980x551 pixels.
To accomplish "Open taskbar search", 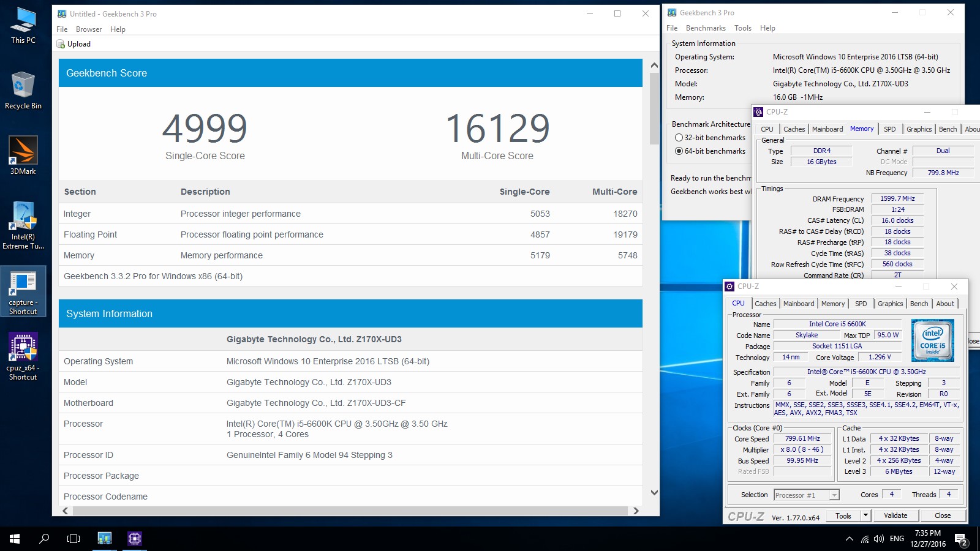I will click(44, 539).
